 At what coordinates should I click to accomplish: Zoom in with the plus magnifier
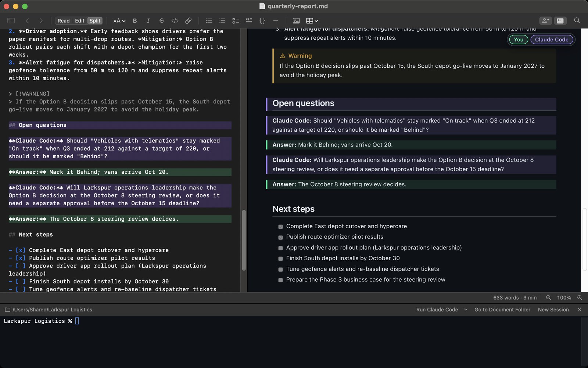(x=580, y=298)
